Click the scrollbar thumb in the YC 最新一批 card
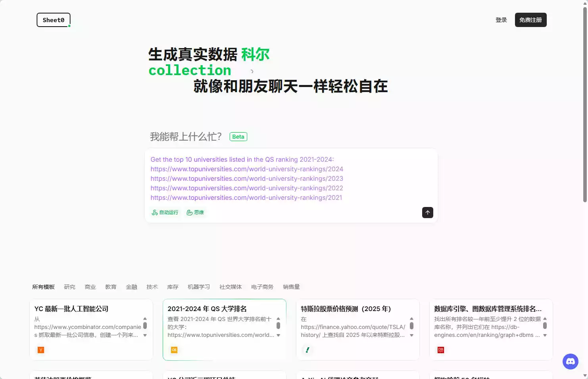588x379 pixels. tap(145, 326)
